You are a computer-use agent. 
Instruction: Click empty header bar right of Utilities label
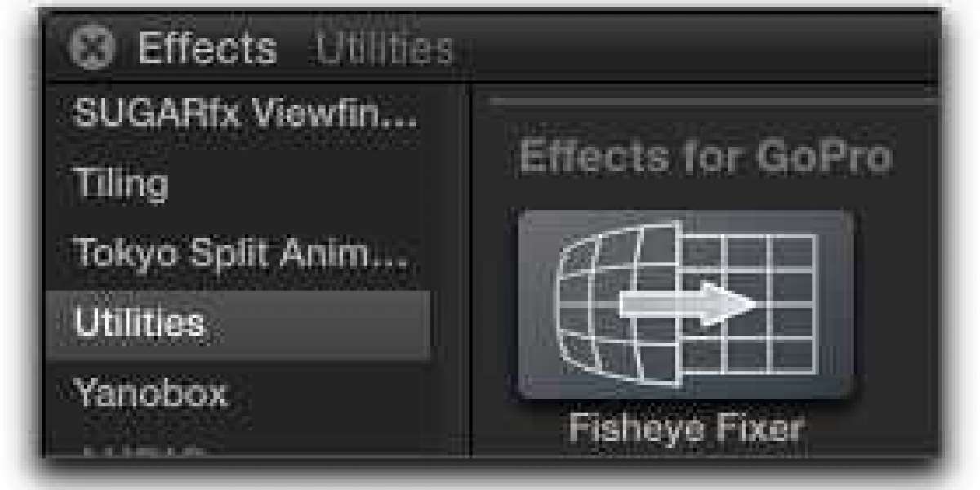coord(694,50)
